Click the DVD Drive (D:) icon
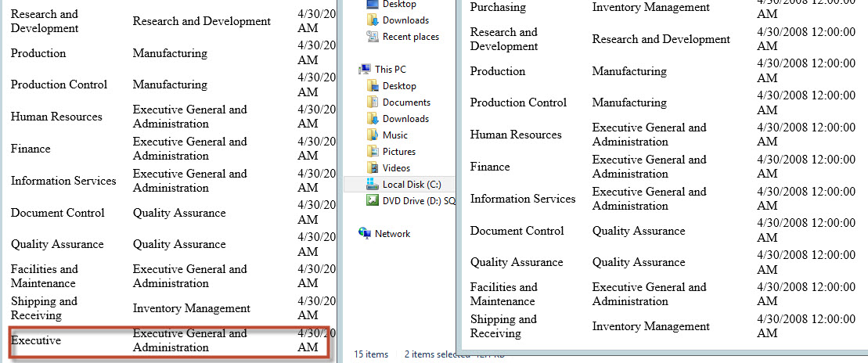 (373, 201)
